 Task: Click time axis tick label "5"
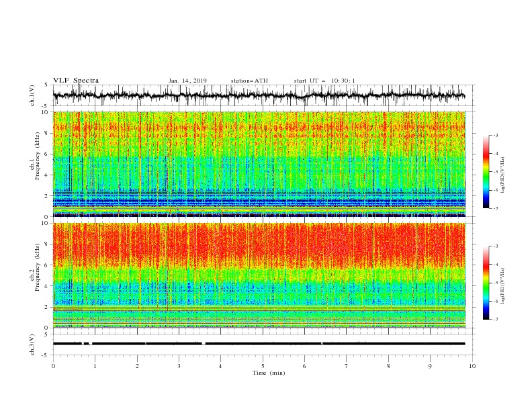click(x=263, y=366)
